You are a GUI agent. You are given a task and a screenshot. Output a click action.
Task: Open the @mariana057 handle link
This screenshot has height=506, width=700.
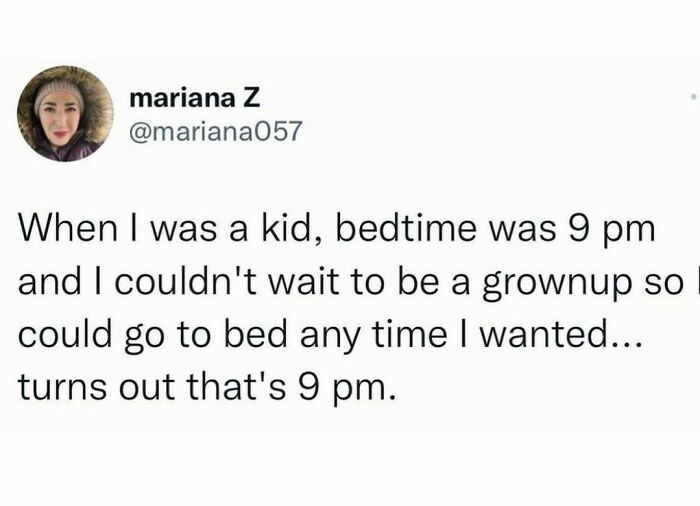215,131
